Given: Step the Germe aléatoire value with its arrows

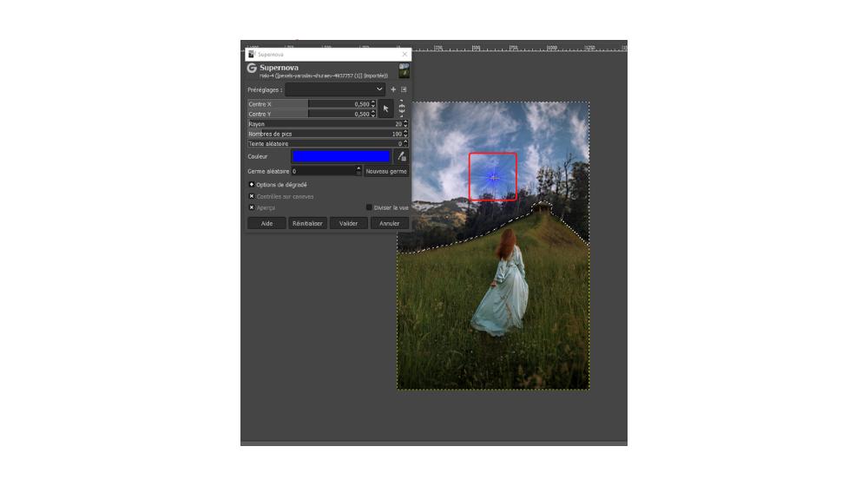Looking at the screenshot, I should tap(358, 172).
